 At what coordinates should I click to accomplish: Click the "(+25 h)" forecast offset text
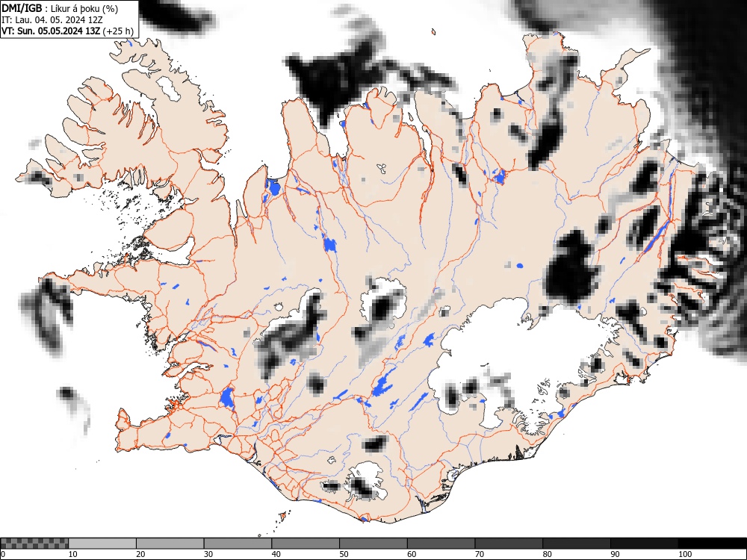[118, 31]
